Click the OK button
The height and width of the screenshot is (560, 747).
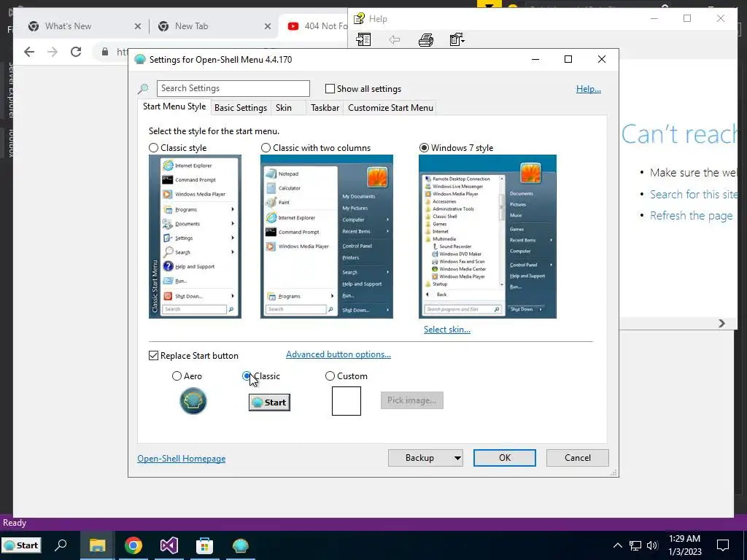(x=505, y=458)
